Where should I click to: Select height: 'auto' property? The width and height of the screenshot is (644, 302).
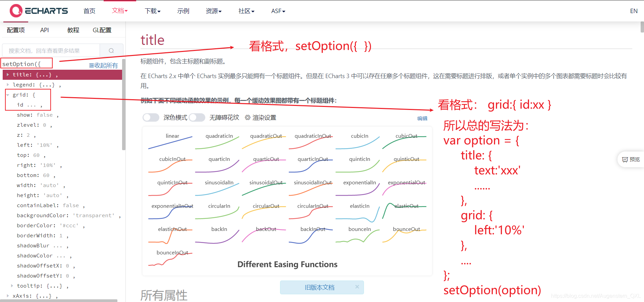[43, 195]
